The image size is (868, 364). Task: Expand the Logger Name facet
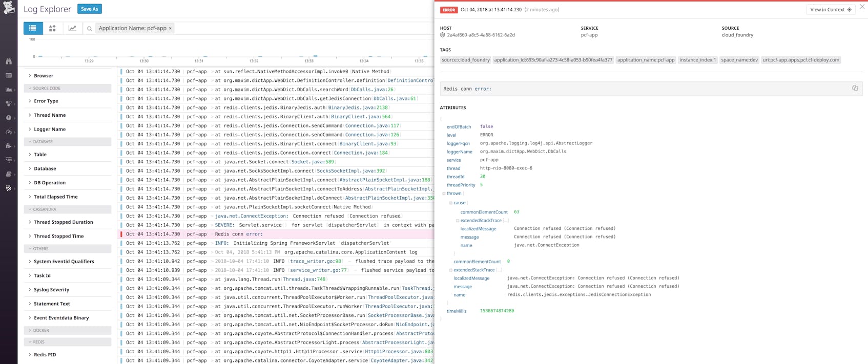67,129
